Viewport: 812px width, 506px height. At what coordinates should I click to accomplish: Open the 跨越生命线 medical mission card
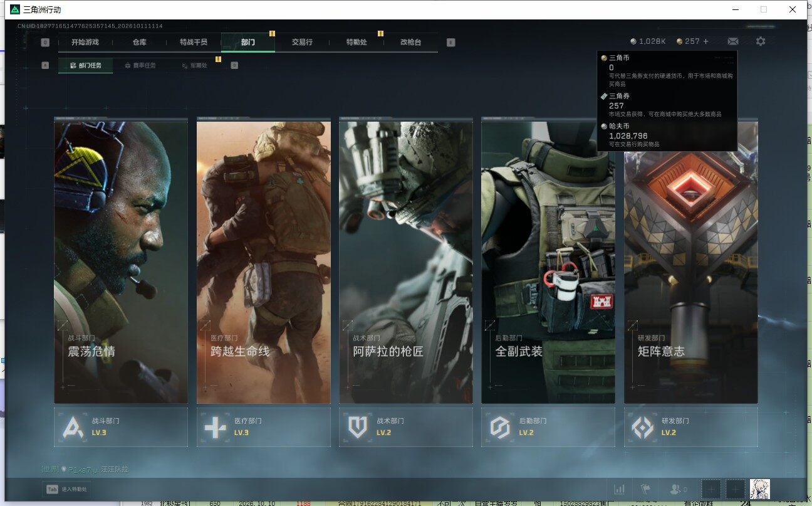[x=264, y=262]
